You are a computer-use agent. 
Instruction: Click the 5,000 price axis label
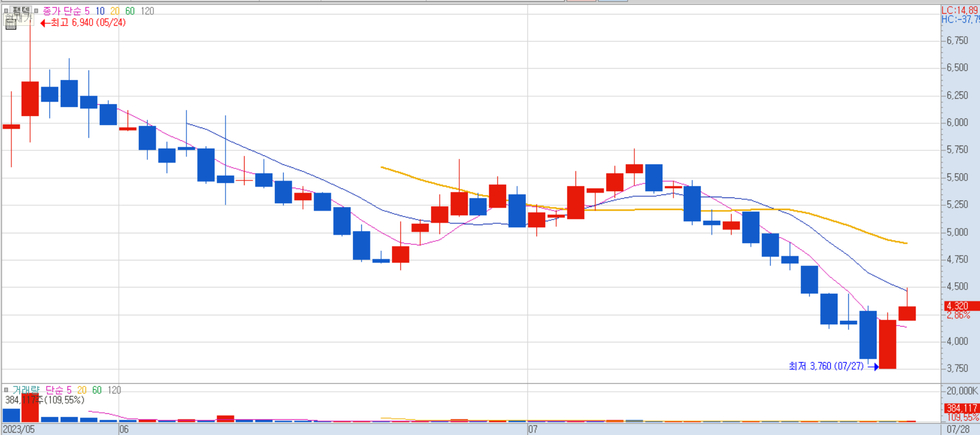click(x=957, y=232)
